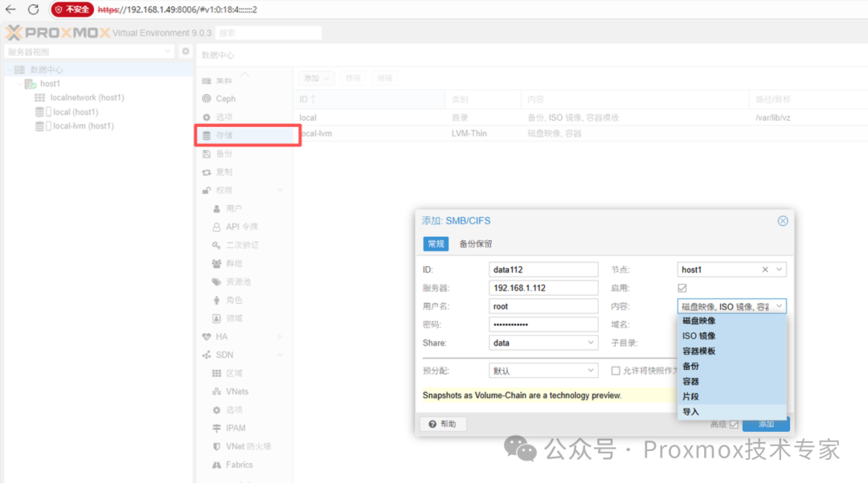Viewport: 868px width, 484px height.
Task: Expand the HA section arrow
Action: click(280, 337)
